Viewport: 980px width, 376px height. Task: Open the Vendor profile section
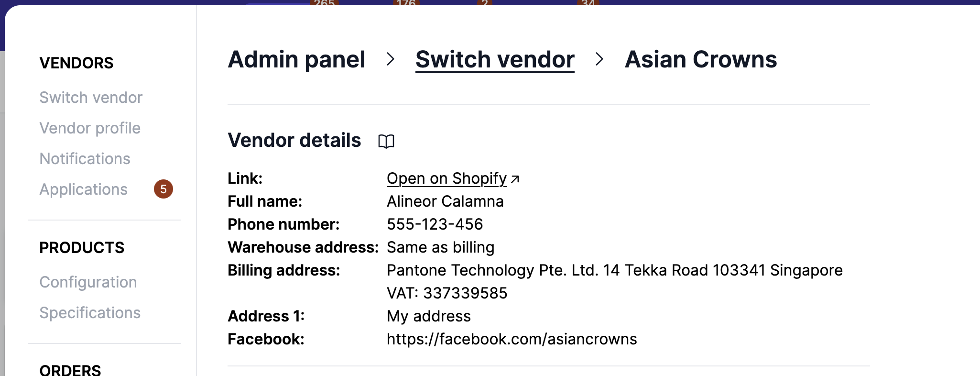click(90, 128)
